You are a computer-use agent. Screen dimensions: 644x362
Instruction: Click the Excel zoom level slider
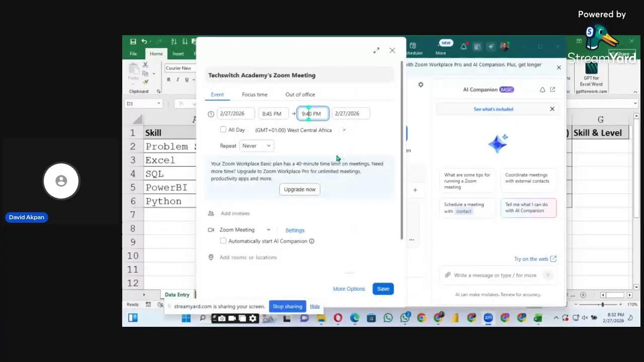(x=602, y=305)
